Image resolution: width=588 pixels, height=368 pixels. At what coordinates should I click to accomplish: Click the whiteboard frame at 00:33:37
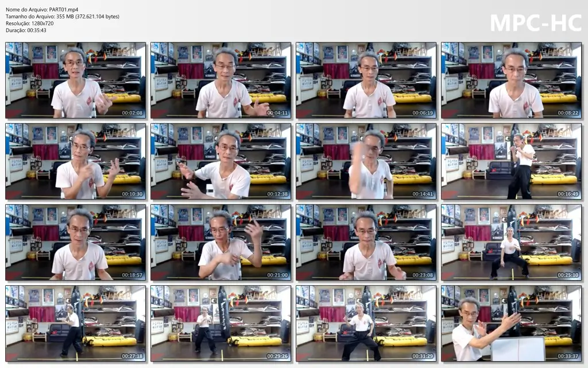pyautogui.click(x=511, y=324)
